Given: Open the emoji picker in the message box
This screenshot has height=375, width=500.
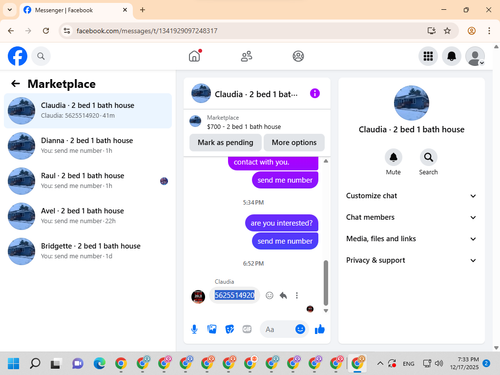Looking at the screenshot, I should pyautogui.click(x=300, y=329).
